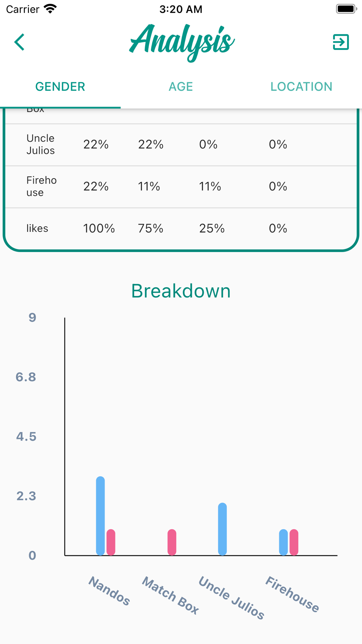Tap the likes row 75% value
The width and height of the screenshot is (362, 644).
[x=151, y=228]
